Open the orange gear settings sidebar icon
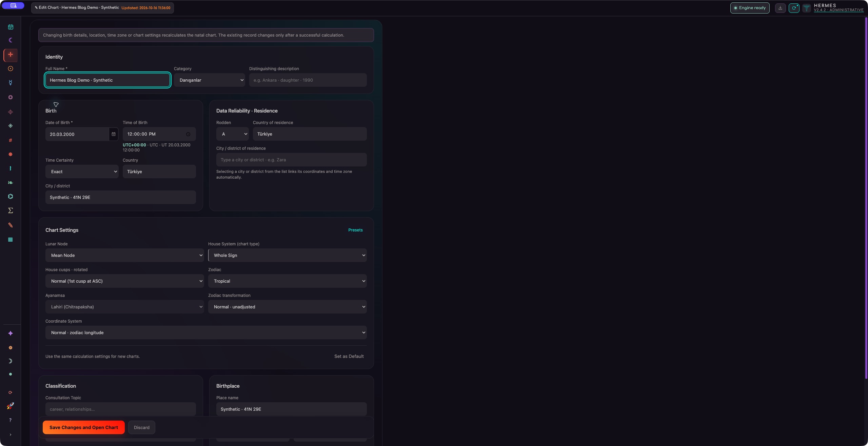868x446 pixels. point(11,348)
